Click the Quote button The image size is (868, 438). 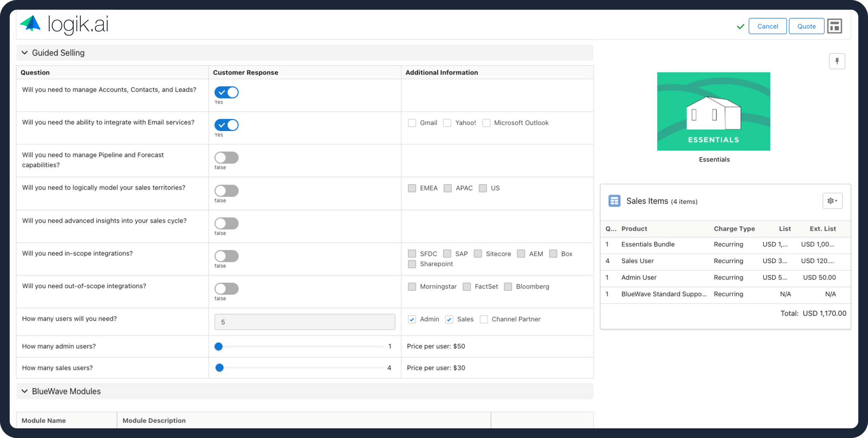[806, 26]
